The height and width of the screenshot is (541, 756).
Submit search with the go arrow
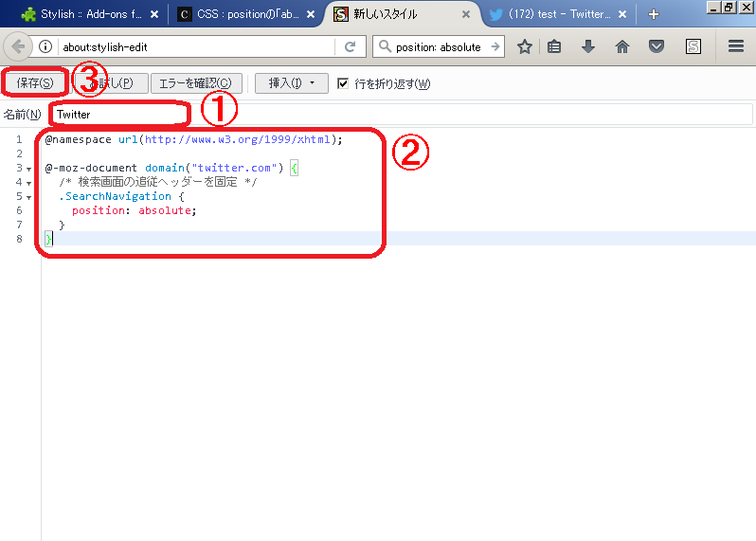click(x=495, y=46)
